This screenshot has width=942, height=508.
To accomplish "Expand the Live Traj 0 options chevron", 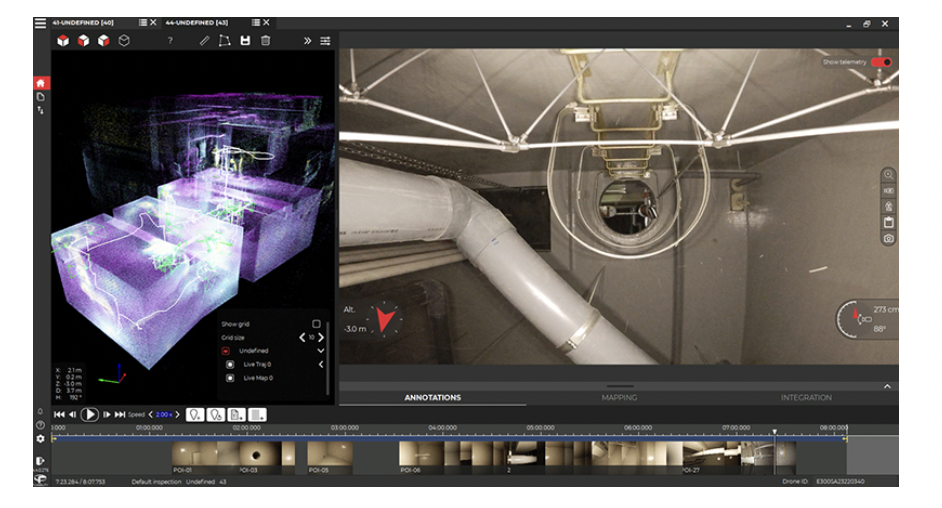I will [x=321, y=364].
